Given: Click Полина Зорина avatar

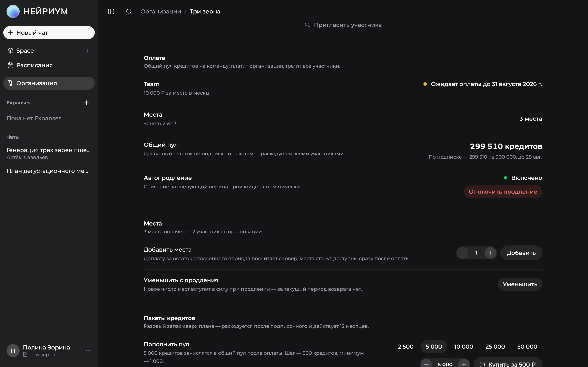Looking at the screenshot, I should [x=13, y=351].
